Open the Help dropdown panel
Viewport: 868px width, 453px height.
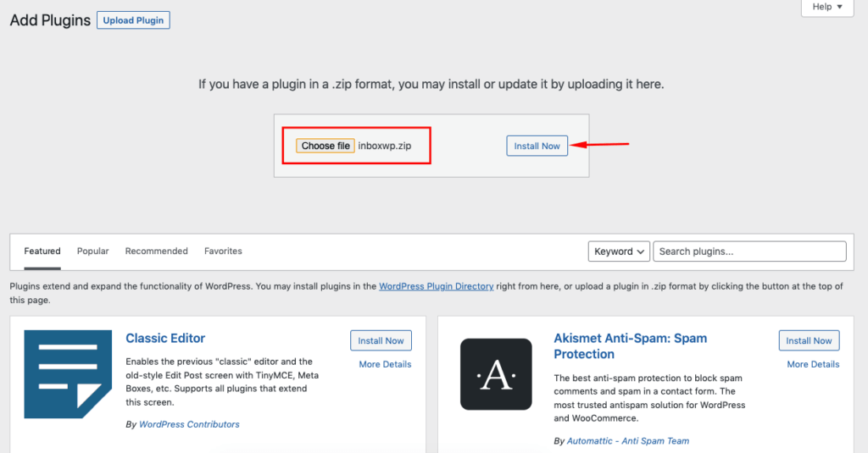click(x=826, y=7)
